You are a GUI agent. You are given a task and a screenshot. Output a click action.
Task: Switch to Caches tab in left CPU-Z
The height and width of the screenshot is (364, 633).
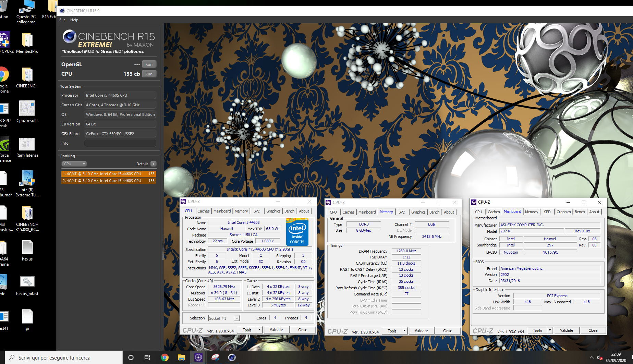point(203,211)
